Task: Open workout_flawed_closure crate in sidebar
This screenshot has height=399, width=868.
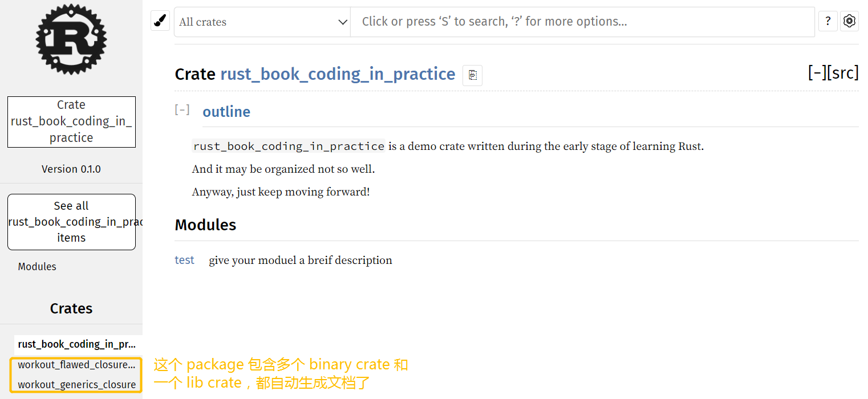Action: coord(76,365)
